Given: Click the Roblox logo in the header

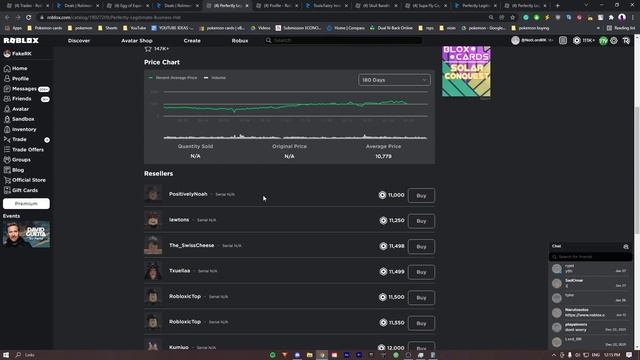Looking at the screenshot, I should 21,40.
